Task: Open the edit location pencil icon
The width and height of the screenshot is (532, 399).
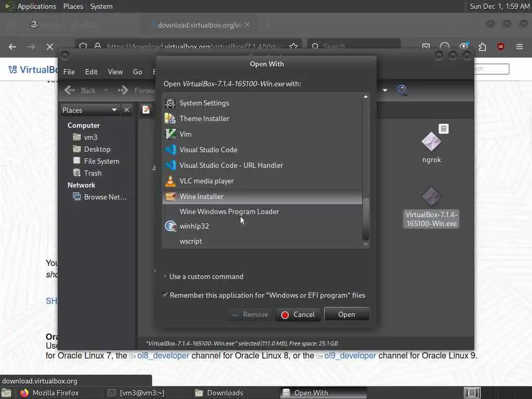Action: coord(146,110)
